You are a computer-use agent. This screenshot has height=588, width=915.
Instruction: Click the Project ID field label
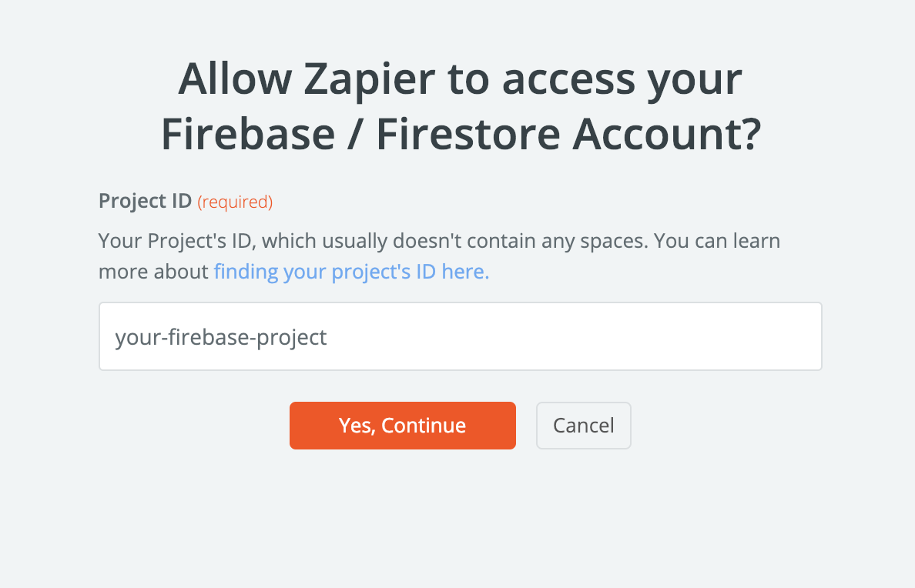pyautogui.click(x=145, y=202)
